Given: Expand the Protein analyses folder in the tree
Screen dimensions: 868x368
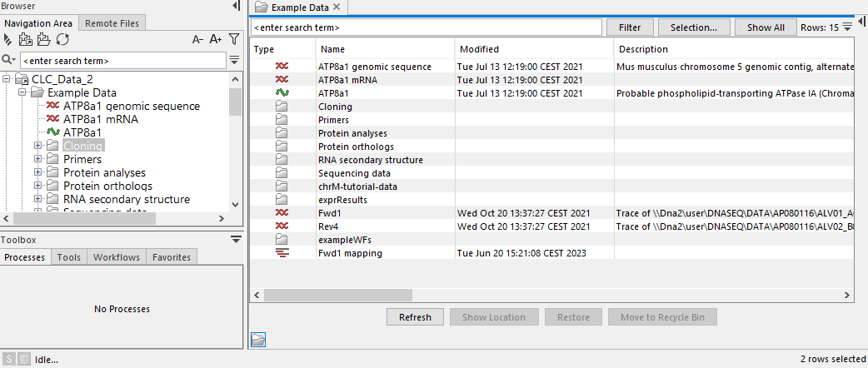Looking at the screenshot, I should [x=38, y=172].
